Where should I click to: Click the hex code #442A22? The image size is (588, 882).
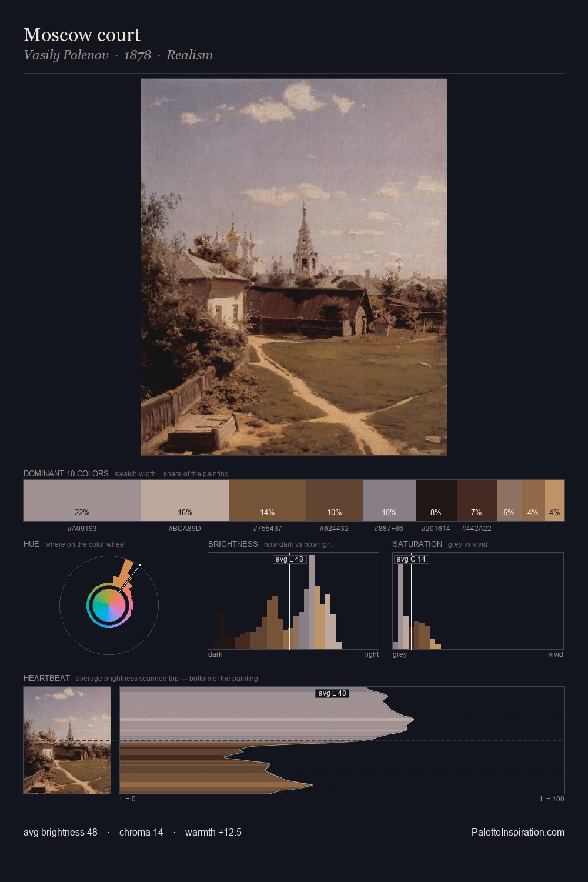coord(477,529)
